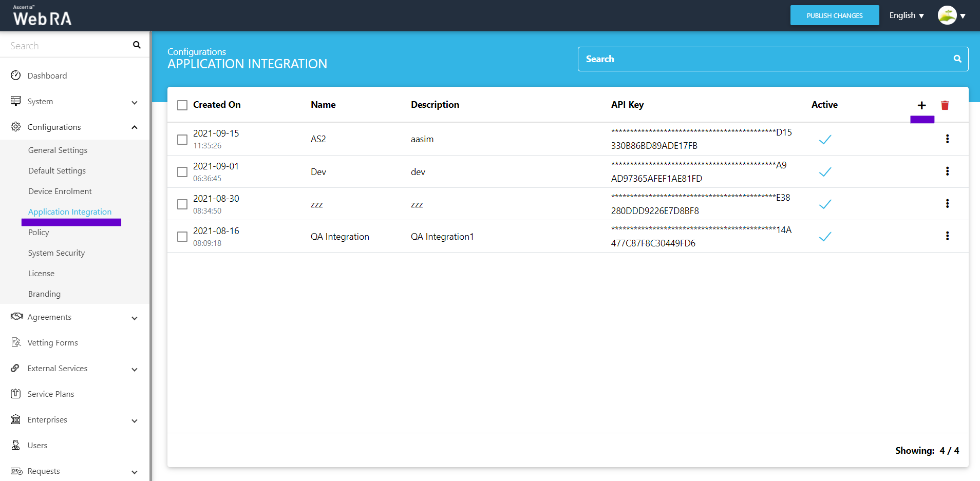
Task: Go to System Security settings
Action: [56, 253]
